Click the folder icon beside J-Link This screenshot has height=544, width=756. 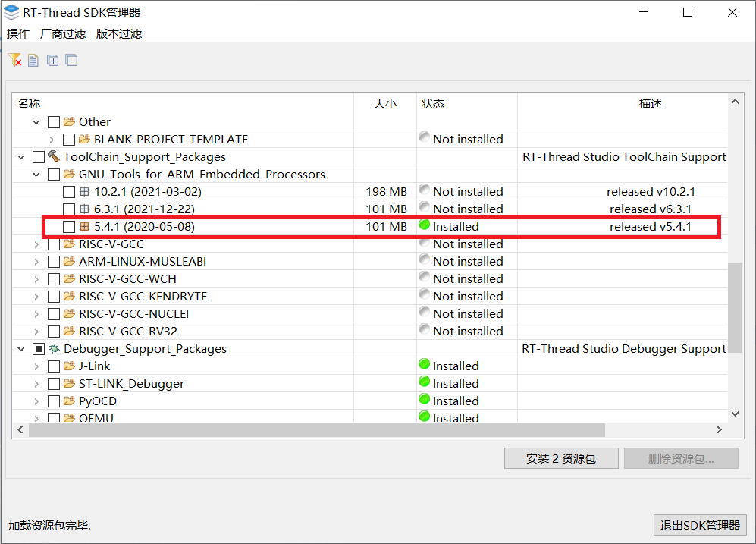(70, 366)
